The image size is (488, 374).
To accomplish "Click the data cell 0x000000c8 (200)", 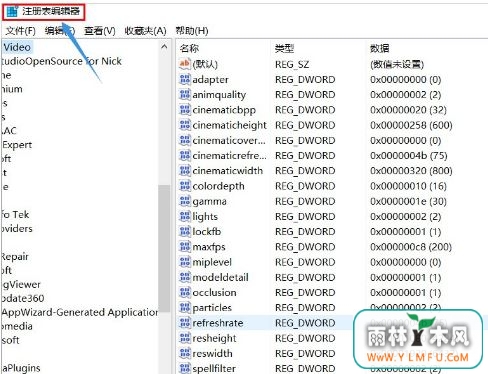I will click(411, 247).
